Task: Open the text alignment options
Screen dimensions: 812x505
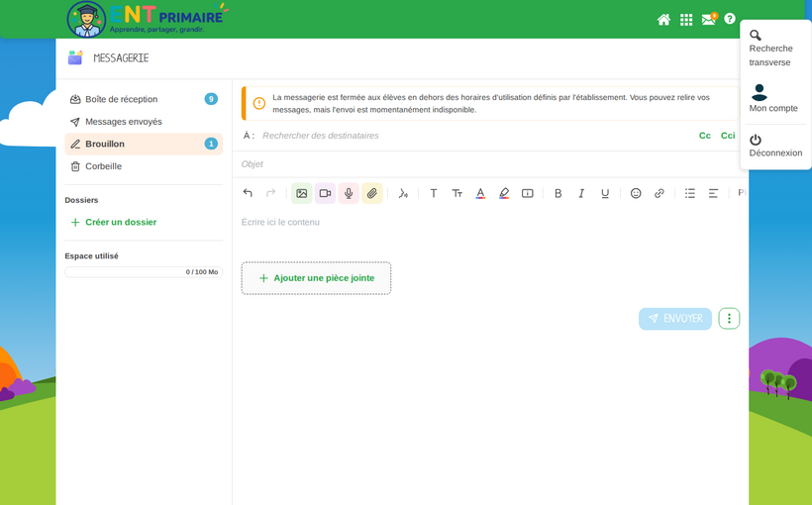Action: (x=713, y=193)
